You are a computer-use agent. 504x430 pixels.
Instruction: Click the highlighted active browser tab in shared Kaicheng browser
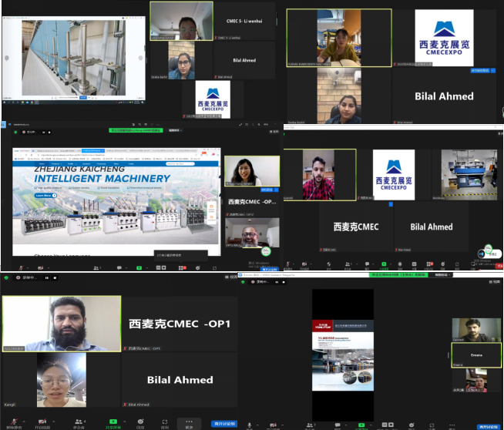coord(93,150)
